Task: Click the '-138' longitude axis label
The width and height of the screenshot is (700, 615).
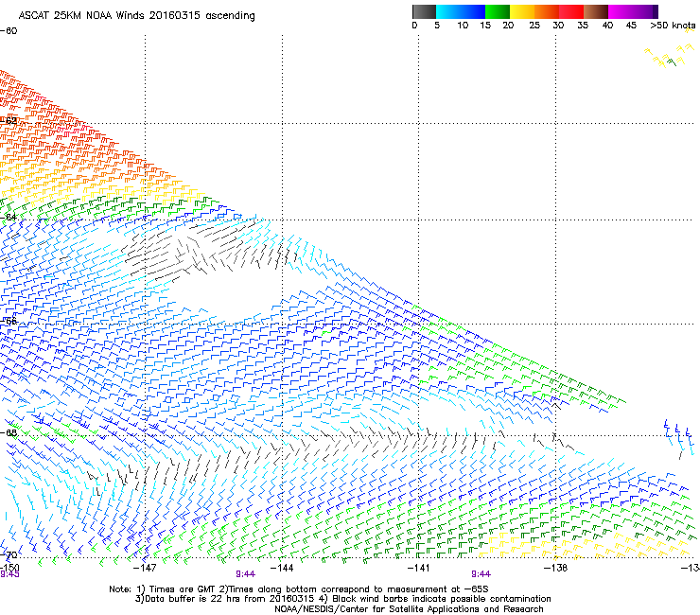Action: coord(555,568)
